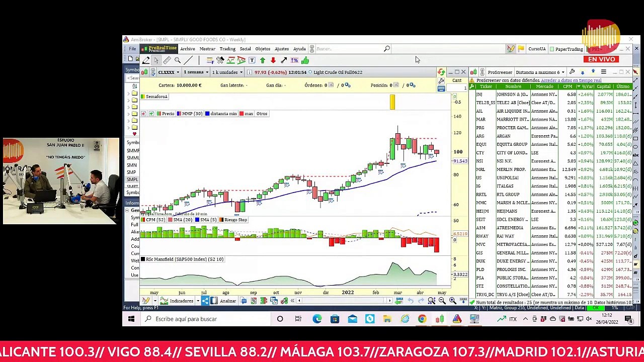Follow Acceder a datos en tiempo real link
The height and width of the screenshot is (362, 644).
(571, 80)
